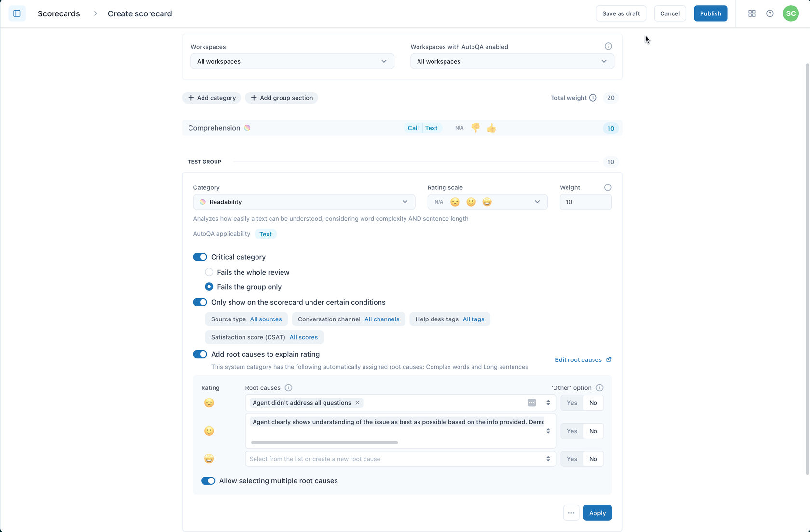Expand the Readability category dropdown
The image size is (810, 532).
(x=405, y=202)
